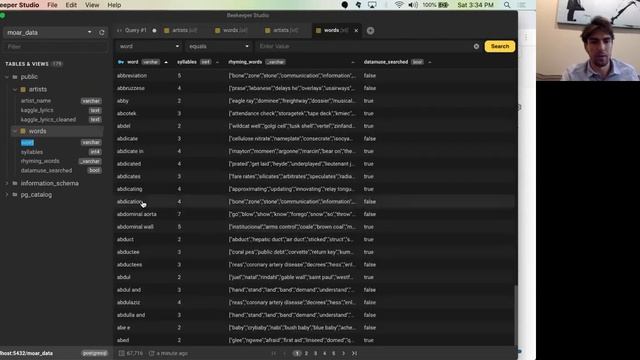This screenshot has width=640, height=360.
Task: Go to page 3 of results
Action: tap(315, 353)
